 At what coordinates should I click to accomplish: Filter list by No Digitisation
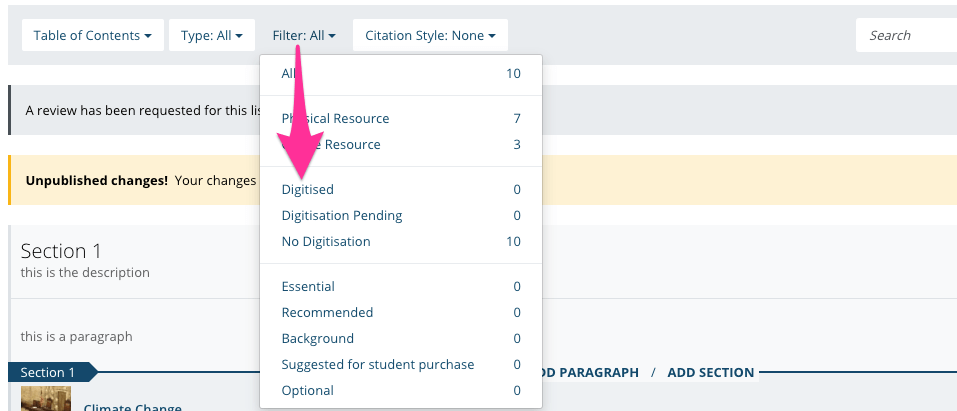[x=400, y=241]
